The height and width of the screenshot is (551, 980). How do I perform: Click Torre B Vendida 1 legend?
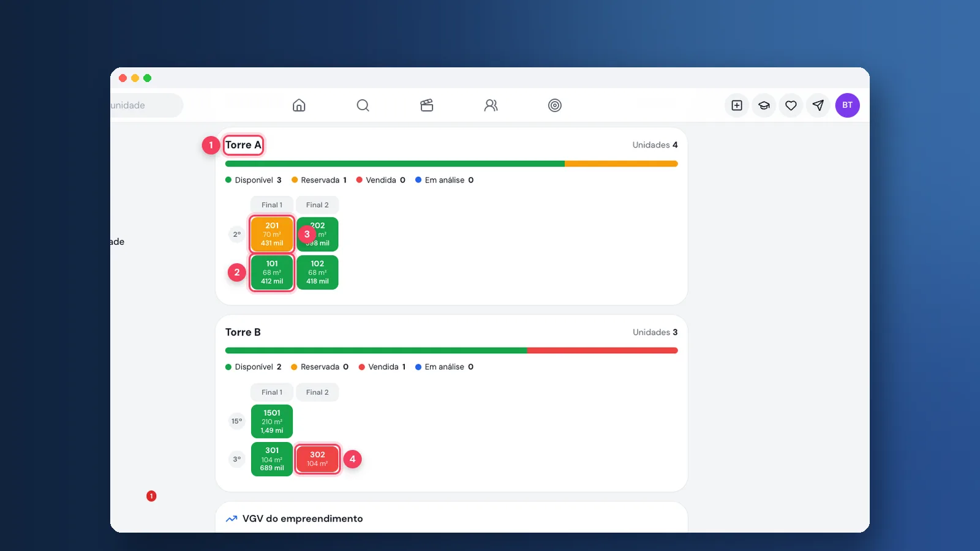(382, 367)
